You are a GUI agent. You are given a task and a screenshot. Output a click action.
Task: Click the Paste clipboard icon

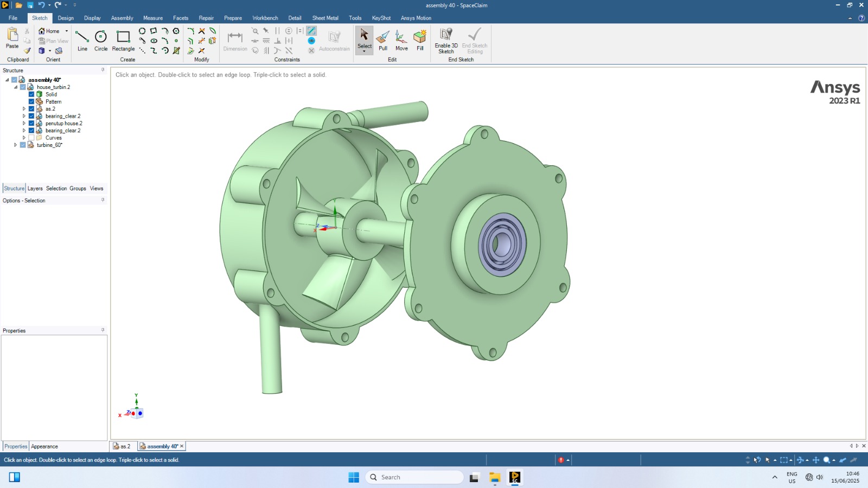(x=12, y=38)
